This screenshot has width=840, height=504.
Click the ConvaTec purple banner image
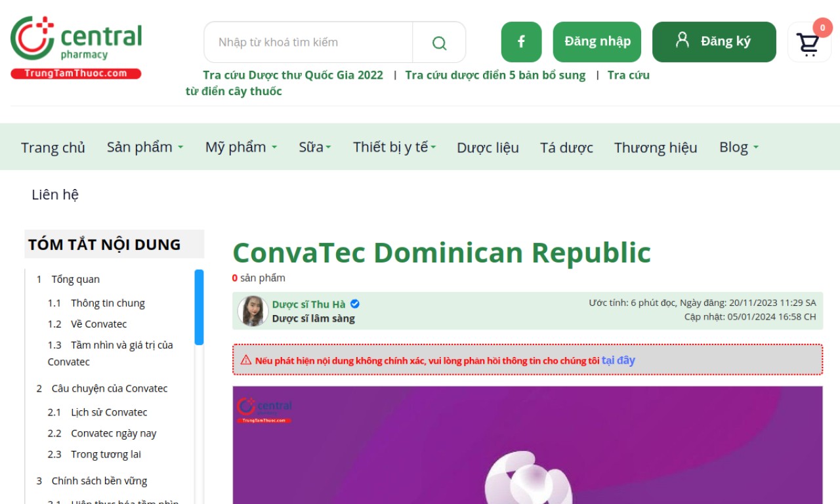click(528, 445)
